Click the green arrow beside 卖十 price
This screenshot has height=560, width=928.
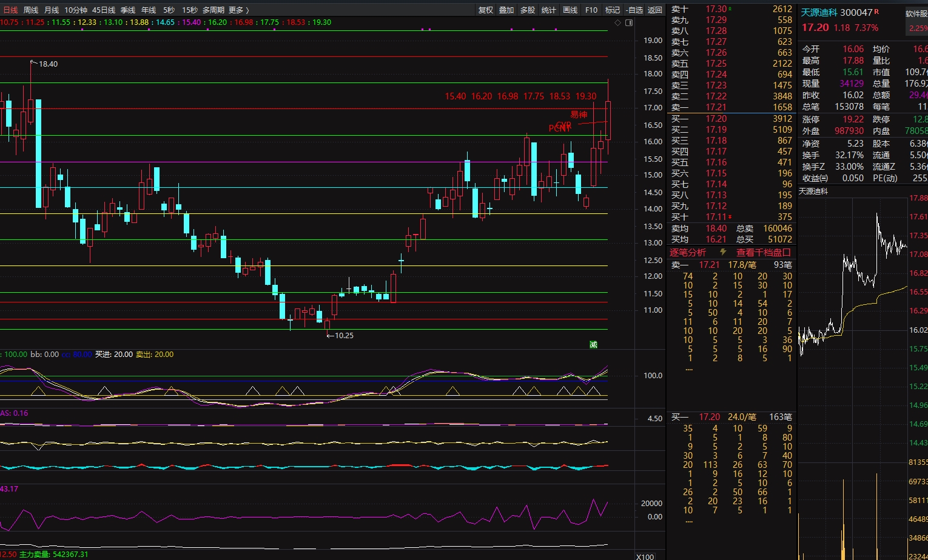(x=730, y=9)
